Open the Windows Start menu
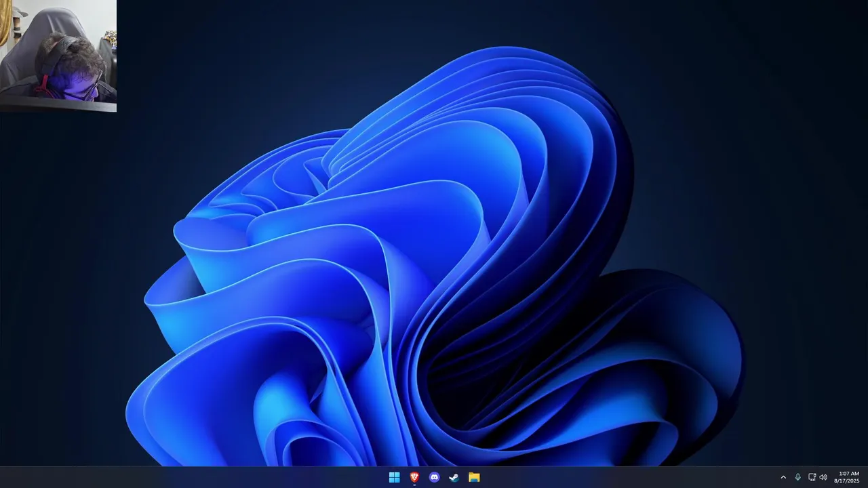 point(394,477)
